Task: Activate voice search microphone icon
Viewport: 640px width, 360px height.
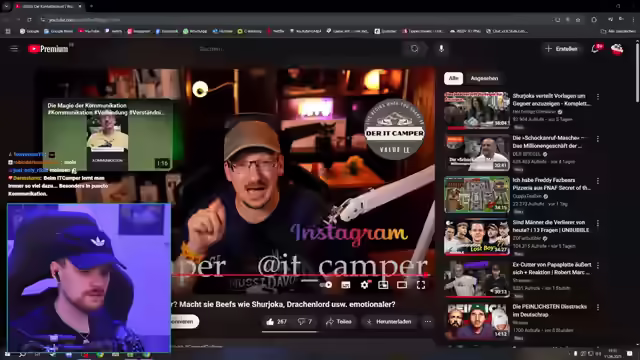Action: click(x=441, y=49)
